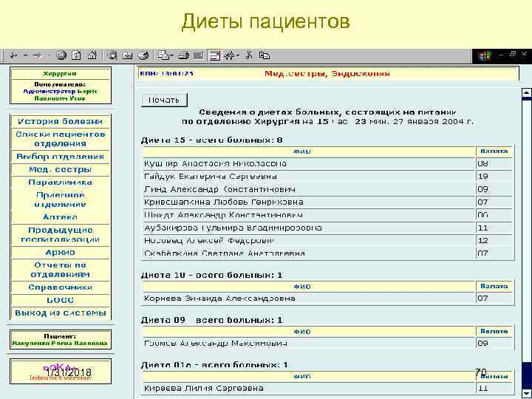Click the scrollbar up arrow
The image size is (532, 399).
527,92
